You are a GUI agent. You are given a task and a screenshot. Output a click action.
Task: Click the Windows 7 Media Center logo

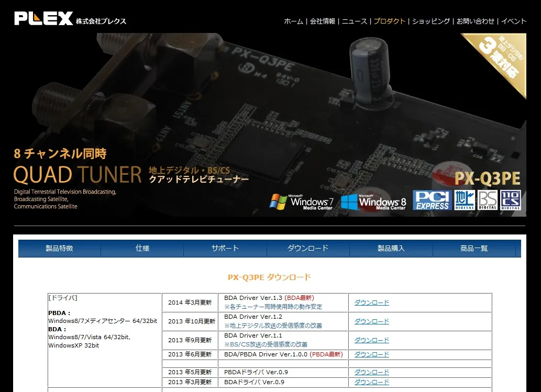click(x=302, y=201)
